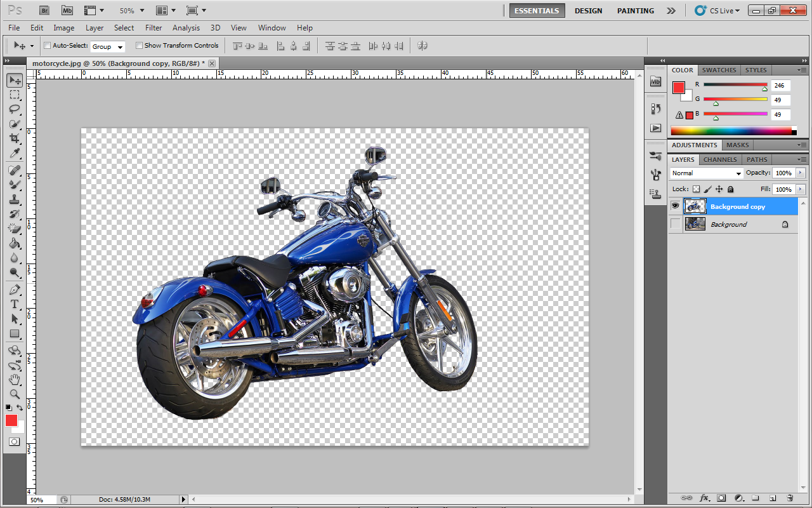Select the Lasso tool
812x508 pixels.
click(x=15, y=109)
